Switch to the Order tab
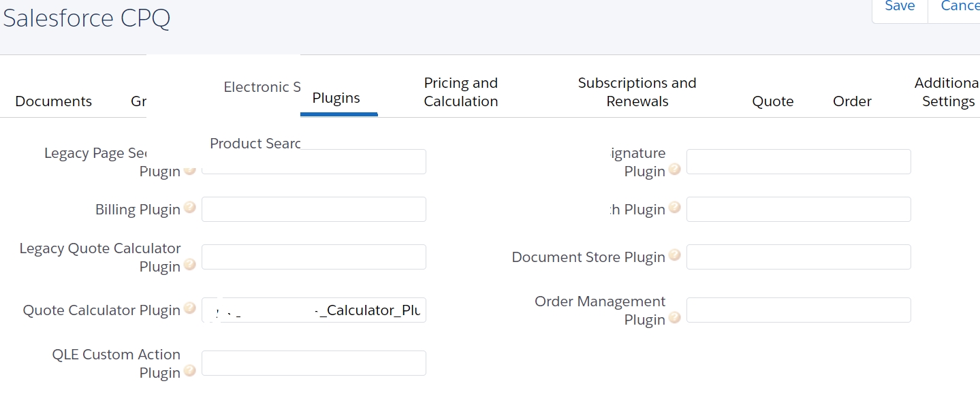The height and width of the screenshot is (407, 980). pyautogui.click(x=852, y=101)
